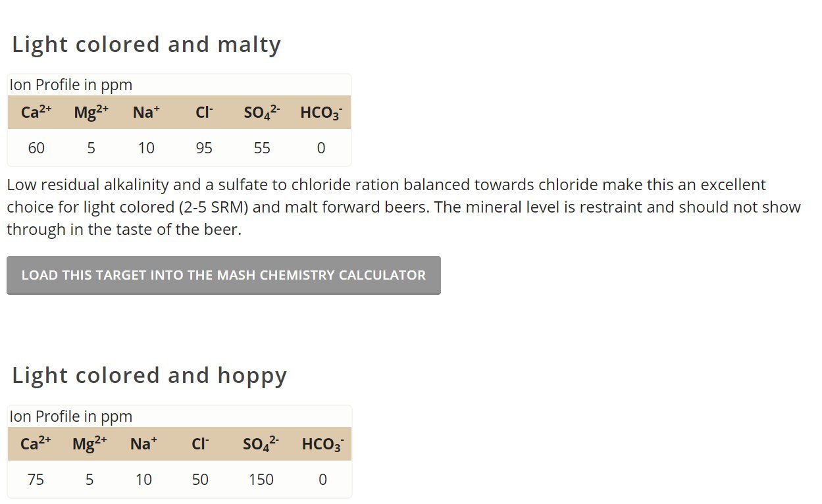822x504 pixels.
Task: Click the paragraph describing low residual alkalinity
Action: pos(403,207)
